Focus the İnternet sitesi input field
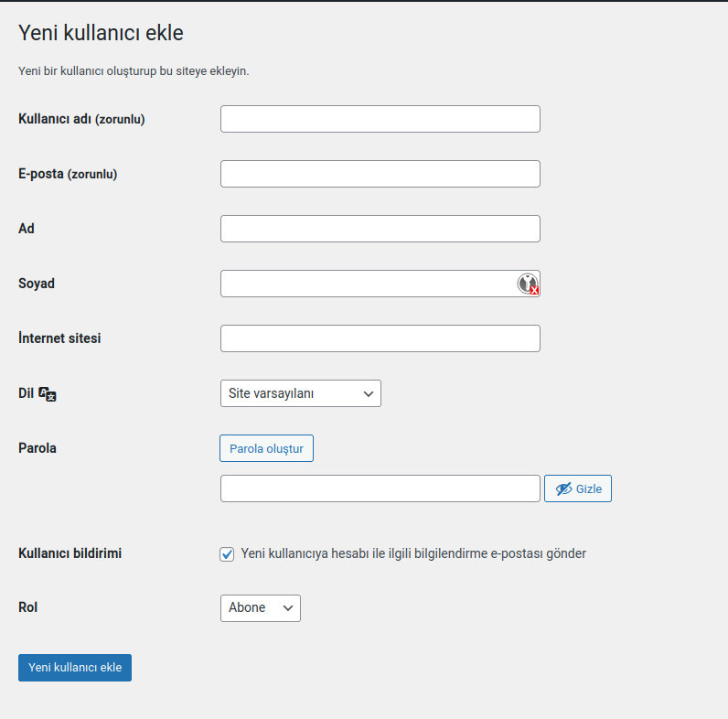Image resolution: width=728 pixels, height=719 pixels. pyautogui.click(x=380, y=338)
